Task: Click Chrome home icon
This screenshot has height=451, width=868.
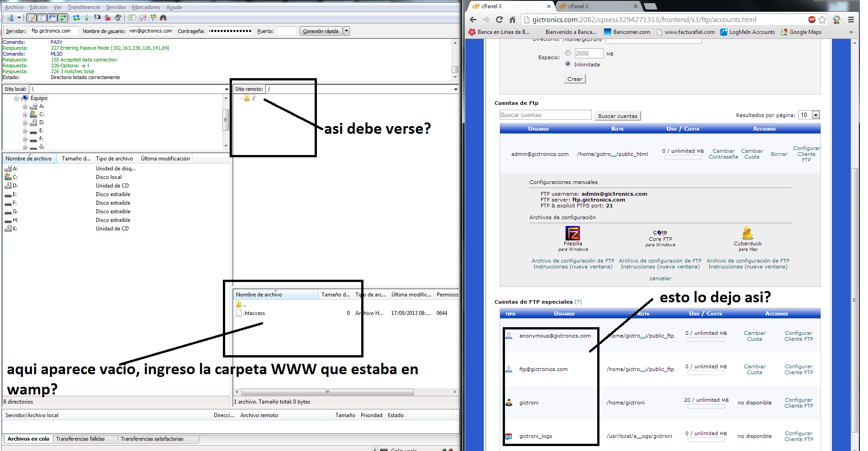Action: pos(512,19)
